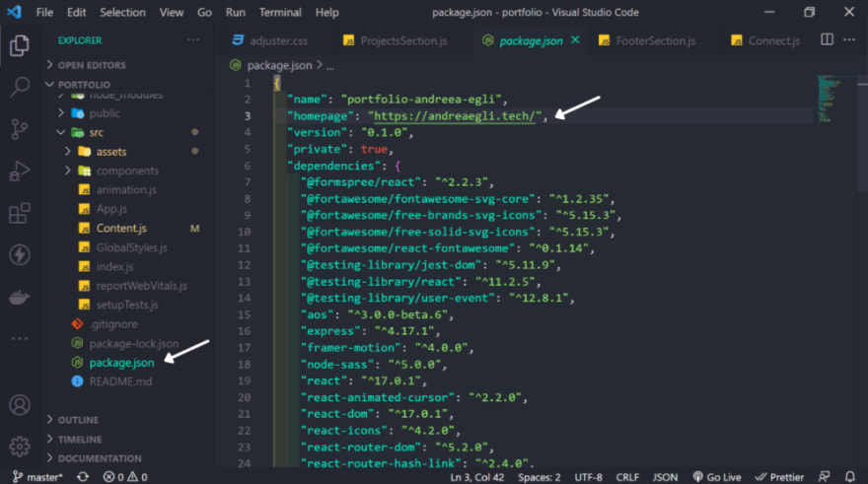868x484 pixels.
Task: Open the Run menu
Action: [236, 12]
